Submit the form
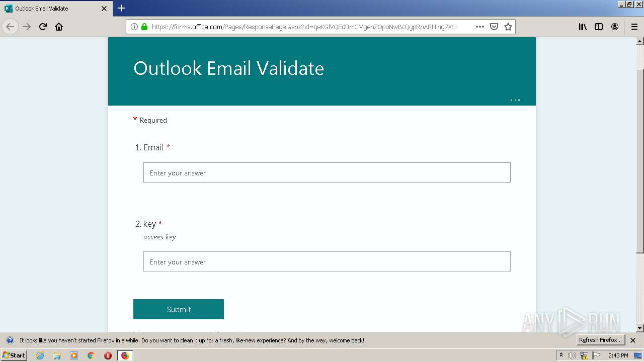Screen dimensions: 644x362 tap(179, 309)
